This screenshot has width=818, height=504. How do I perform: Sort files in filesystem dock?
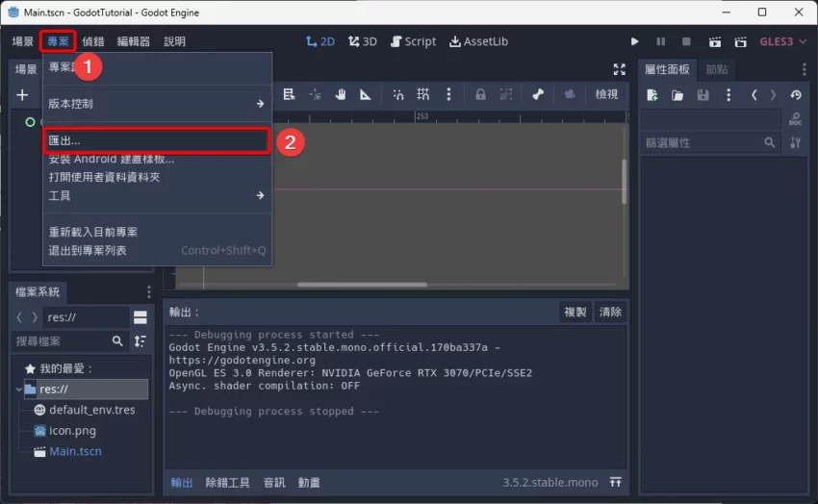(x=140, y=341)
